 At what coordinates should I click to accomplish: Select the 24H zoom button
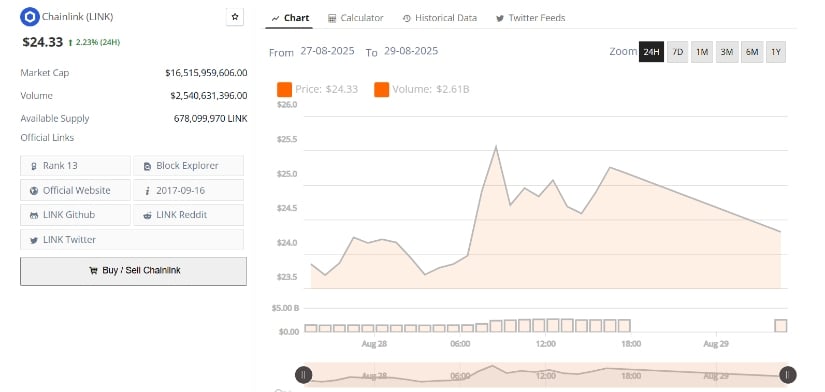pyautogui.click(x=651, y=52)
